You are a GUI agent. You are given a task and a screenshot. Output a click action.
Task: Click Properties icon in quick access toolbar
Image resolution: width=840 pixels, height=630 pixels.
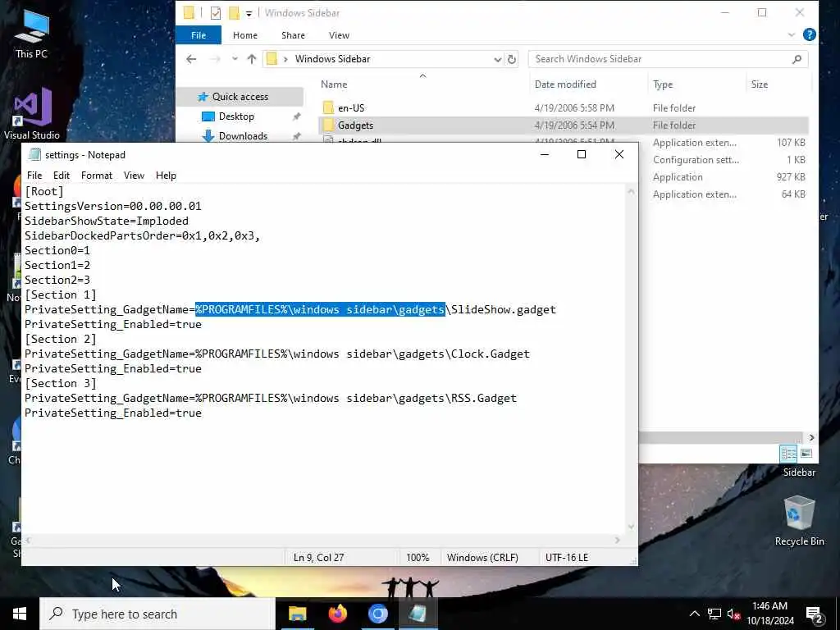point(216,13)
